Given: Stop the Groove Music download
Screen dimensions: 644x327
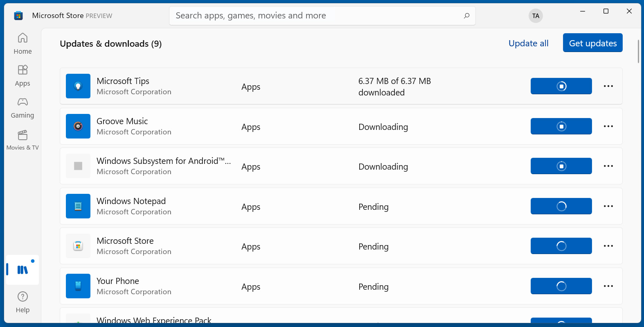Looking at the screenshot, I should pos(561,126).
